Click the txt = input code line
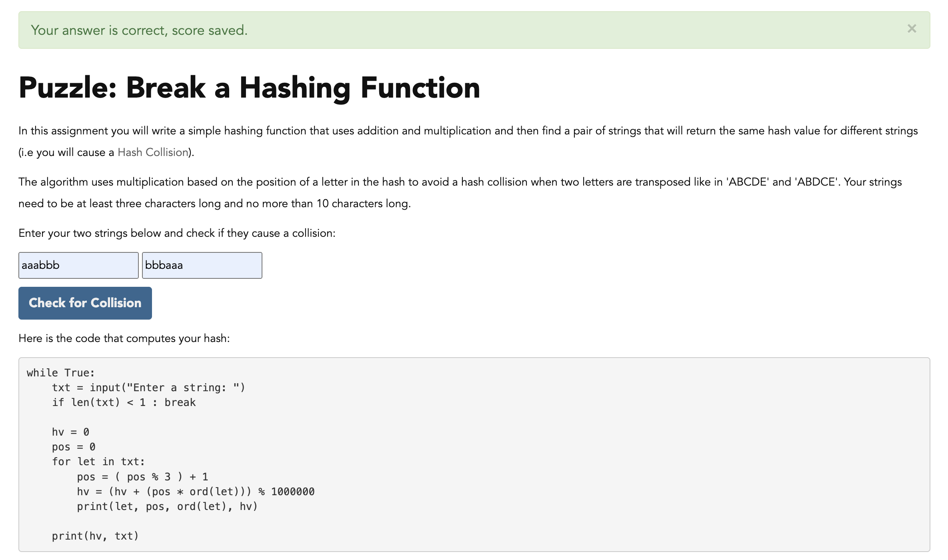 (148, 388)
